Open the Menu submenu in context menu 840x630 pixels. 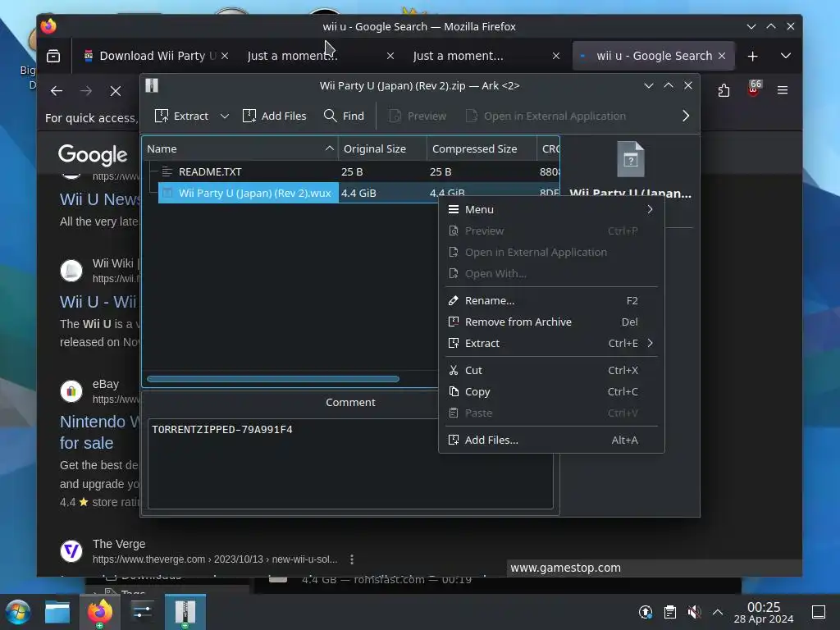550,209
